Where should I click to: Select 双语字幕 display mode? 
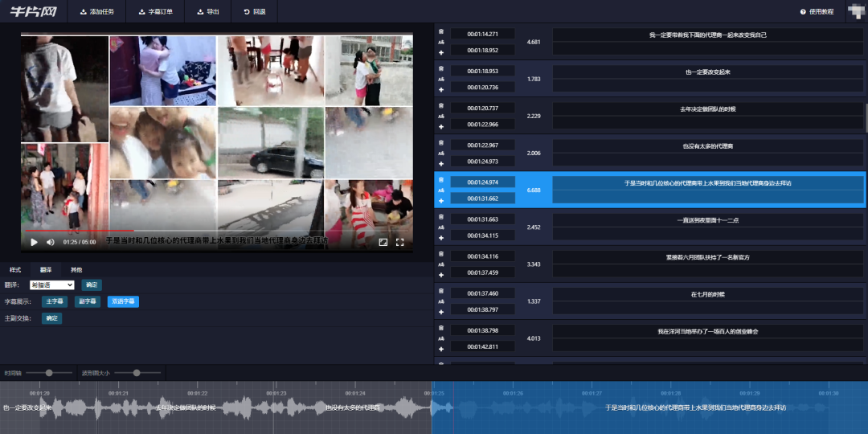pyautogui.click(x=123, y=301)
